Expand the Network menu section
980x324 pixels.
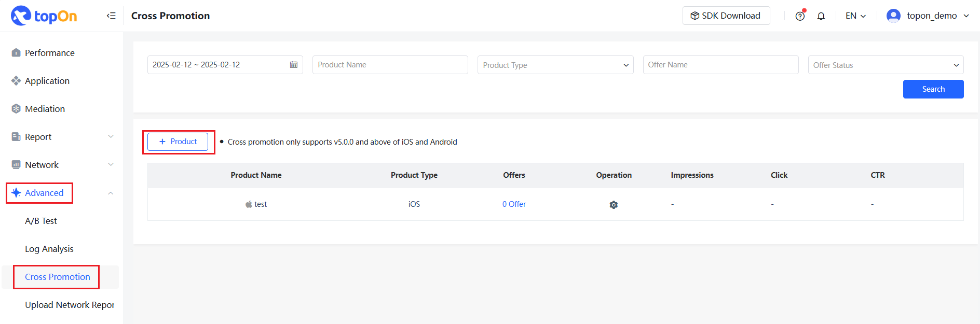111,165
